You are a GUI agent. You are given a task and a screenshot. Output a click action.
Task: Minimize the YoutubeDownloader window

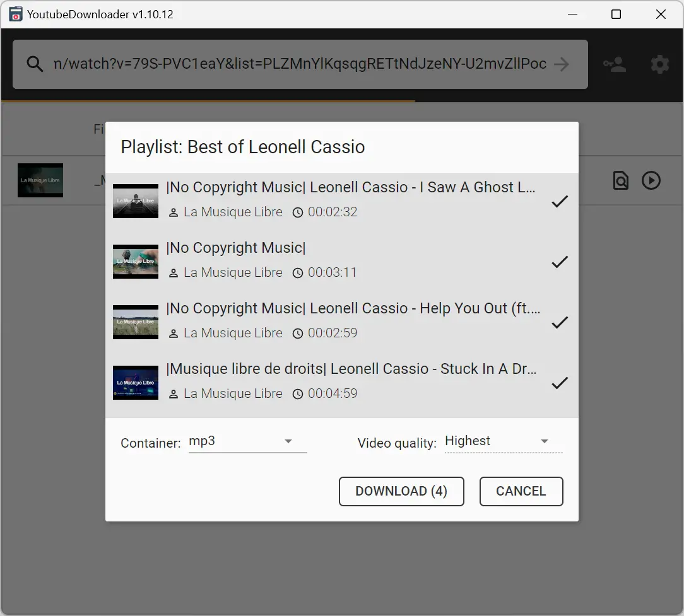click(573, 15)
